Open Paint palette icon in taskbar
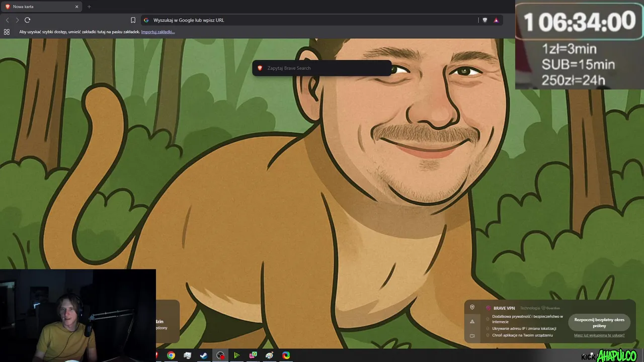 (x=269, y=355)
